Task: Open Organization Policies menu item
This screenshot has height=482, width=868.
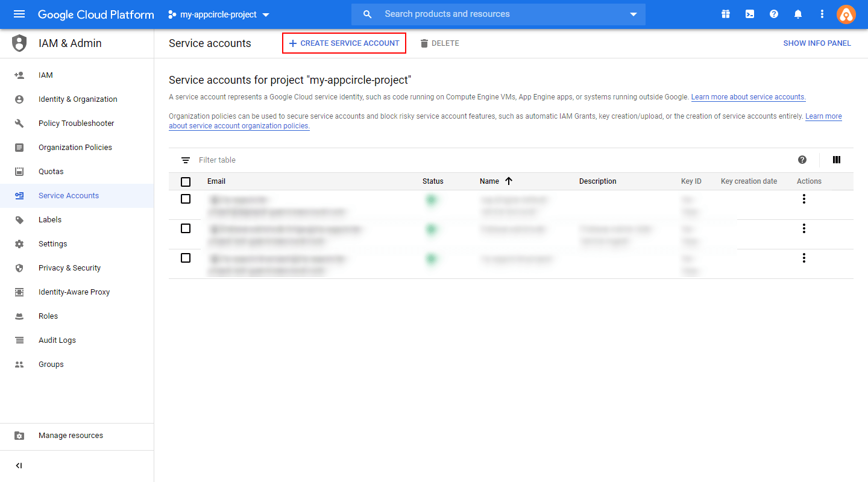Action: (75, 148)
